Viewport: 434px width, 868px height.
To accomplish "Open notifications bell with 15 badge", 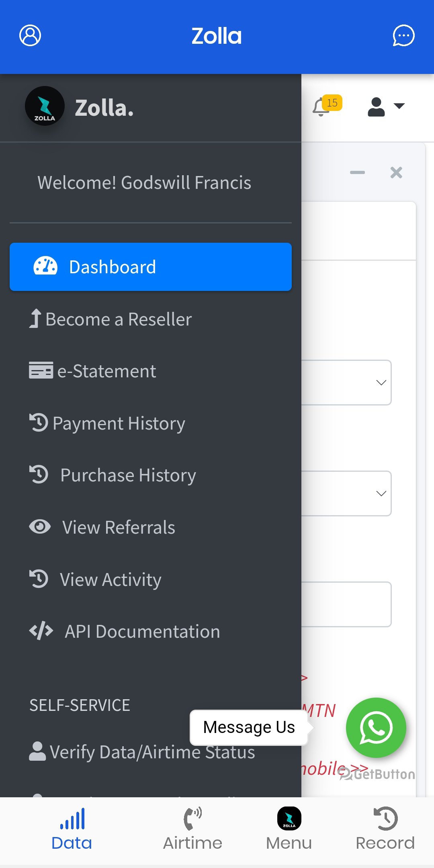I will tap(322, 106).
